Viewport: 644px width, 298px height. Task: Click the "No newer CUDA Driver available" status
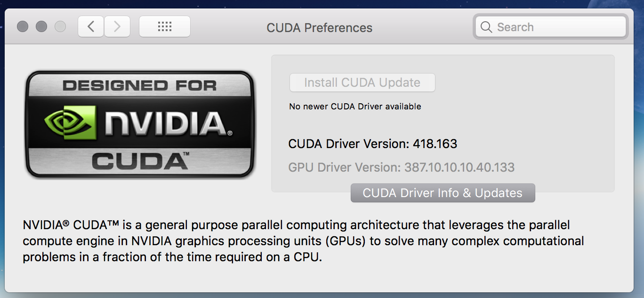pyautogui.click(x=355, y=107)
